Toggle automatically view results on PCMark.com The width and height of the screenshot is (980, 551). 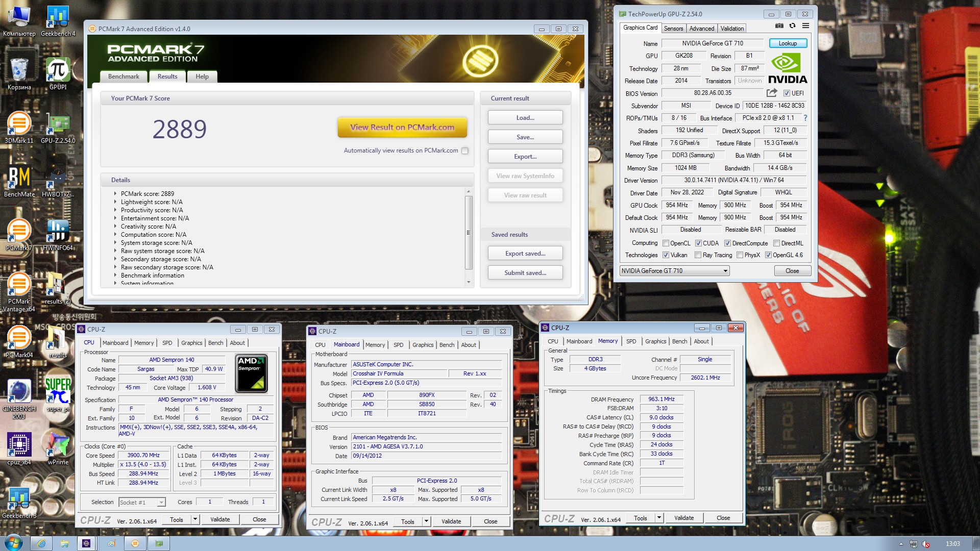click(464, 151)
